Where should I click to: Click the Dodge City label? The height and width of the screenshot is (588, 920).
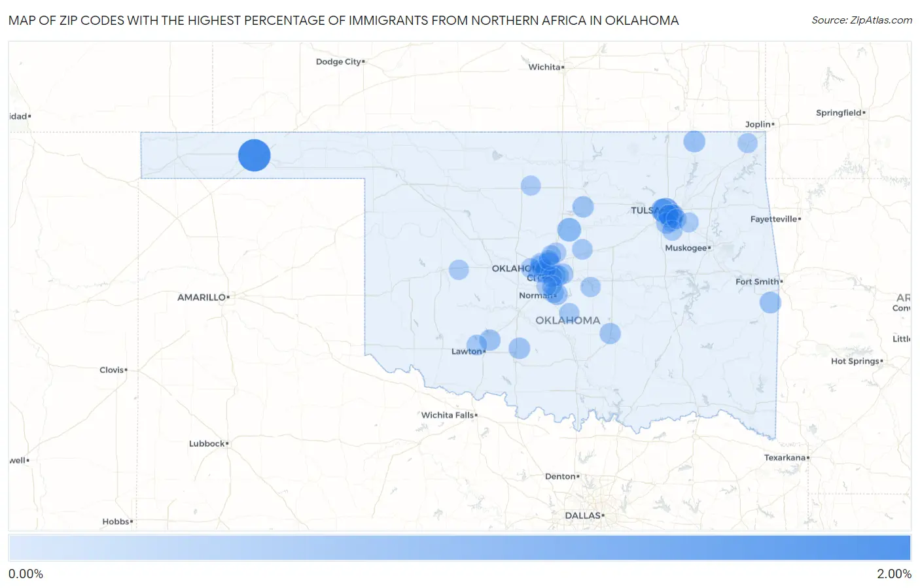(338, 61)
